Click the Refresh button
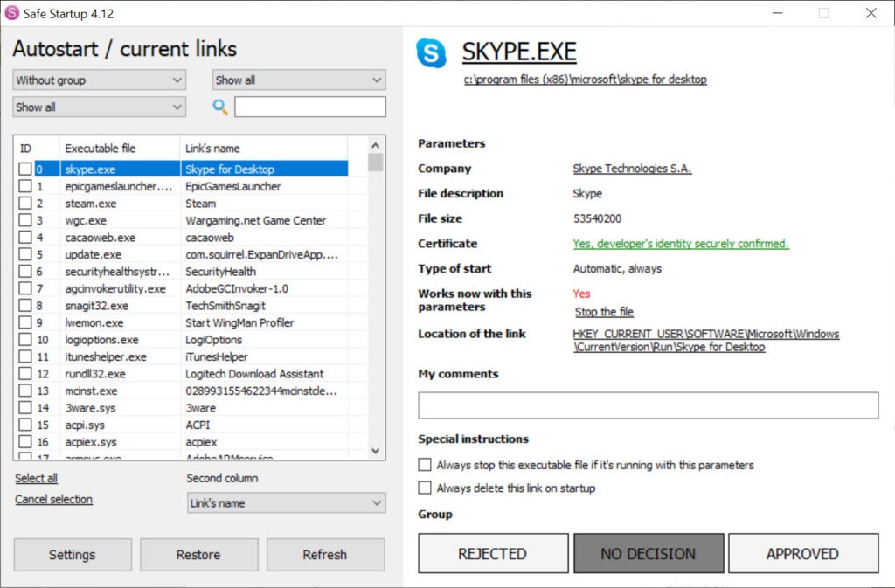 [325, 554]
